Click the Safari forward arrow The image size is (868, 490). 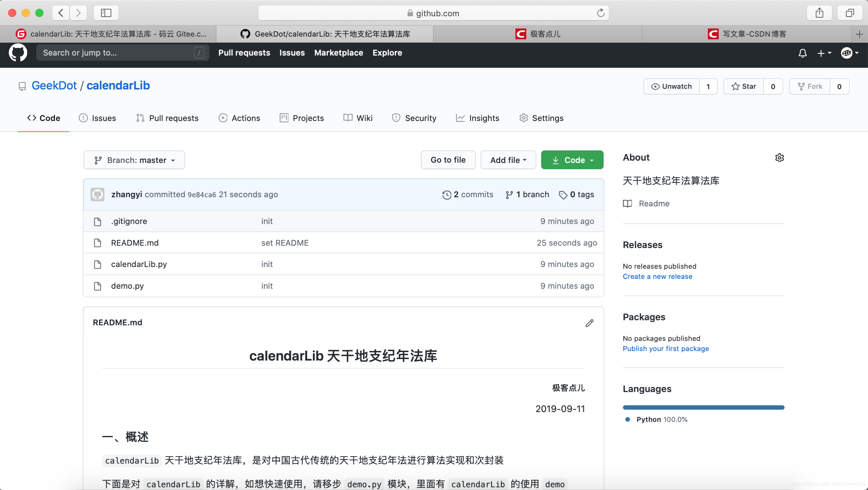pos(78,13)
